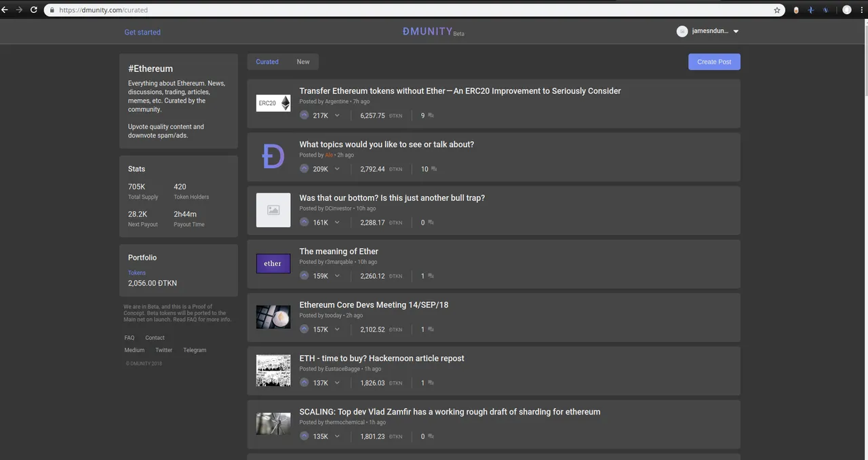The width and height of the screenshot is (868, 460).
Task: Expand downvote chevron on 'Was that our bottom' post
Action: [x=337, y=223]
